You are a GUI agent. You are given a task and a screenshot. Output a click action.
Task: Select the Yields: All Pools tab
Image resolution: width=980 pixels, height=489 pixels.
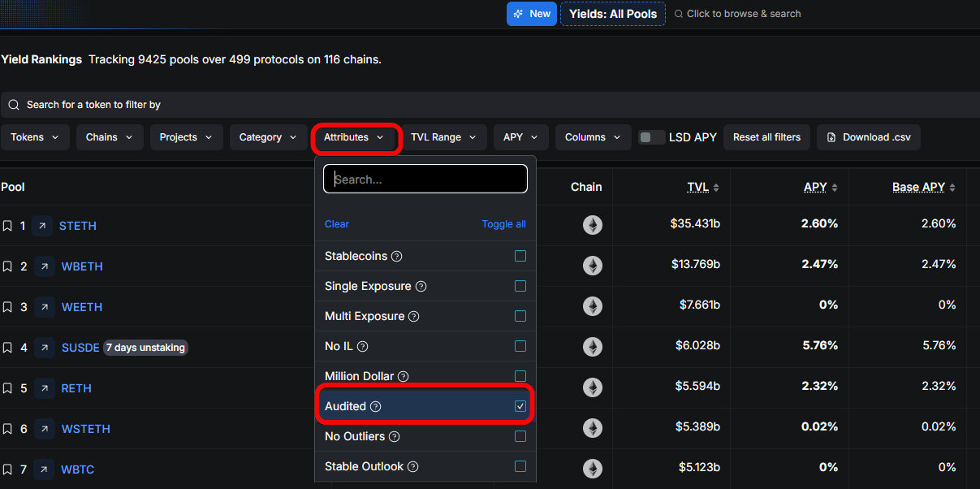tap(613, 14)
